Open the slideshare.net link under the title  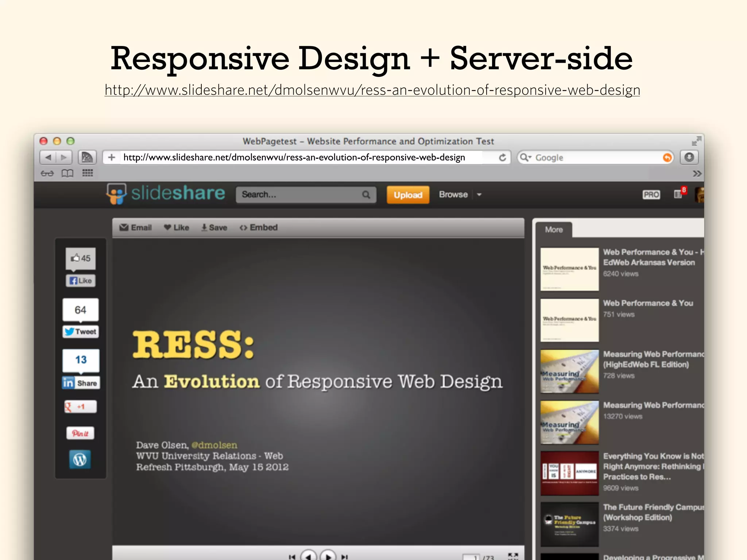(372, 90)
